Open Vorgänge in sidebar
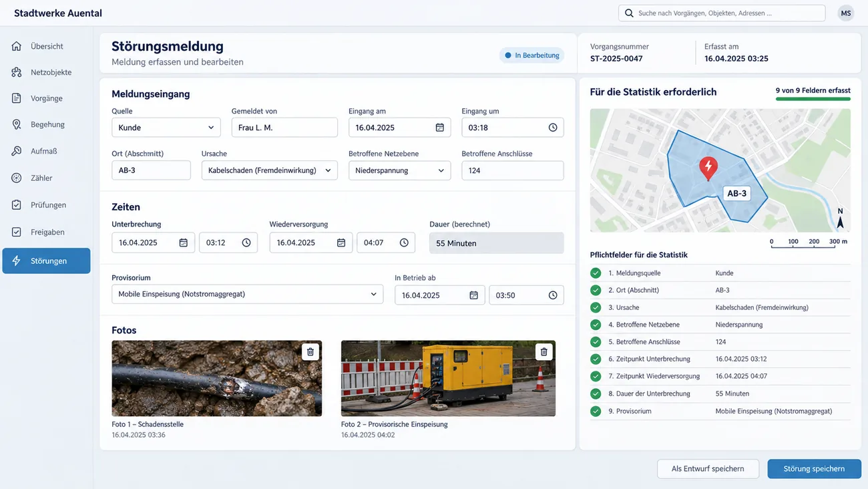Screen dimensions: 868x489 click(46, 98)
